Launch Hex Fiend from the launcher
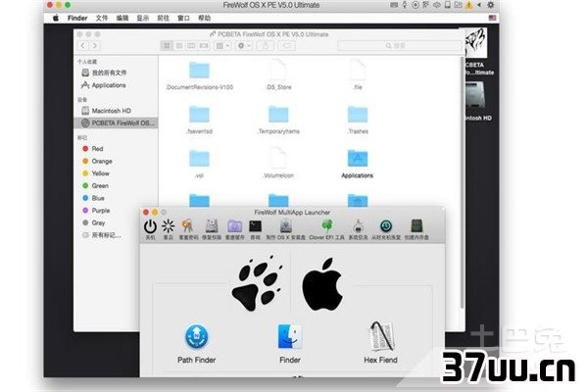Screen dimensions: 588x392 (380, 336)
